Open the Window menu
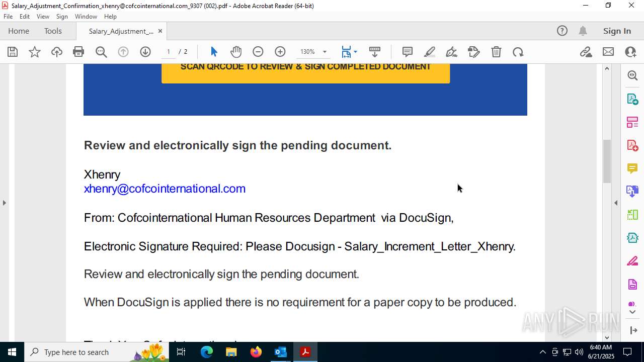Image resolution: width=644 pixels, height=362 pixels. pos(86,17)
